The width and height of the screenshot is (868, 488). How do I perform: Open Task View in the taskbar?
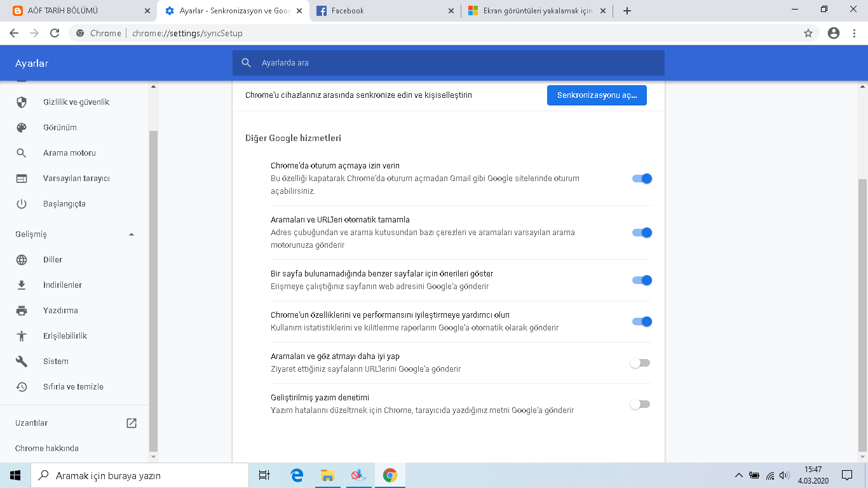point(264,475)
